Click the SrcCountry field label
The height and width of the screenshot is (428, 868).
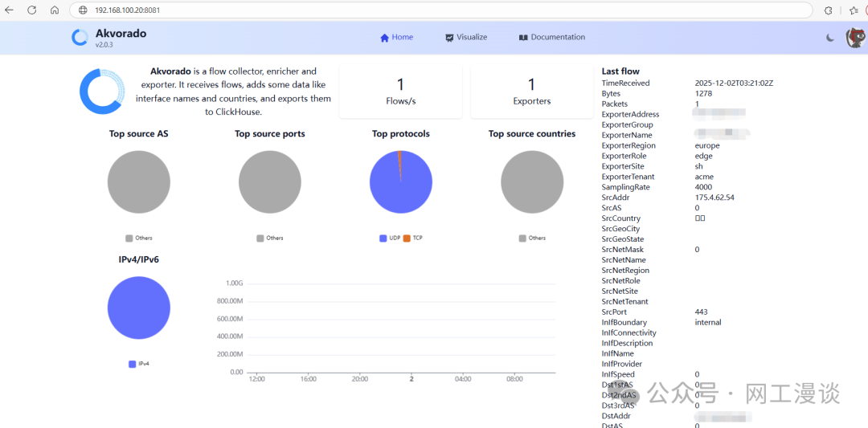click(x=621, y=218)
